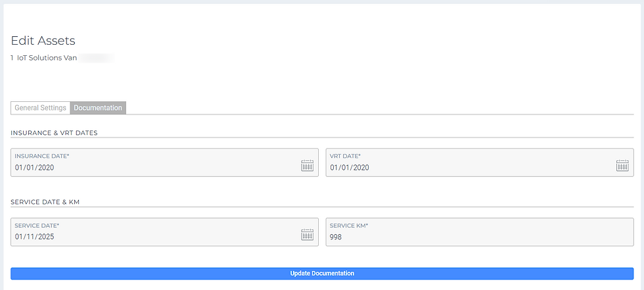Click the INSURANCE DATE* field label
Image resolution: width=644 pixels, height=290 pixels.
point(42,157)
